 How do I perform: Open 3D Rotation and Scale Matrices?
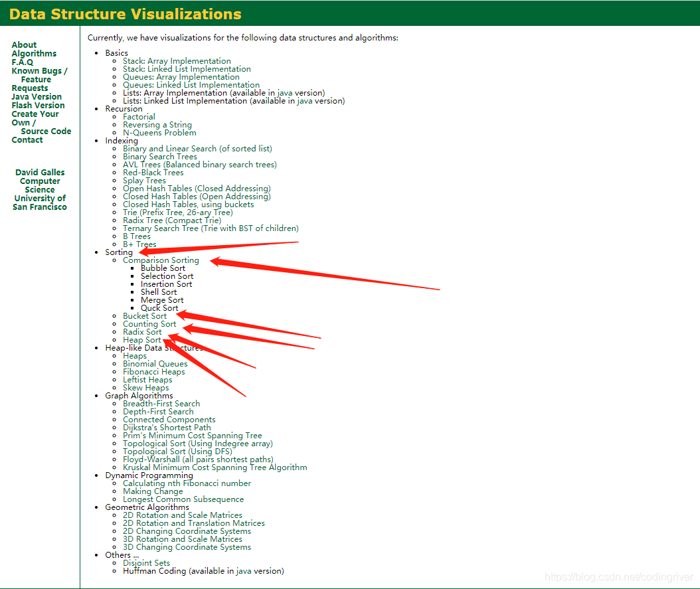tap(183, 539)
